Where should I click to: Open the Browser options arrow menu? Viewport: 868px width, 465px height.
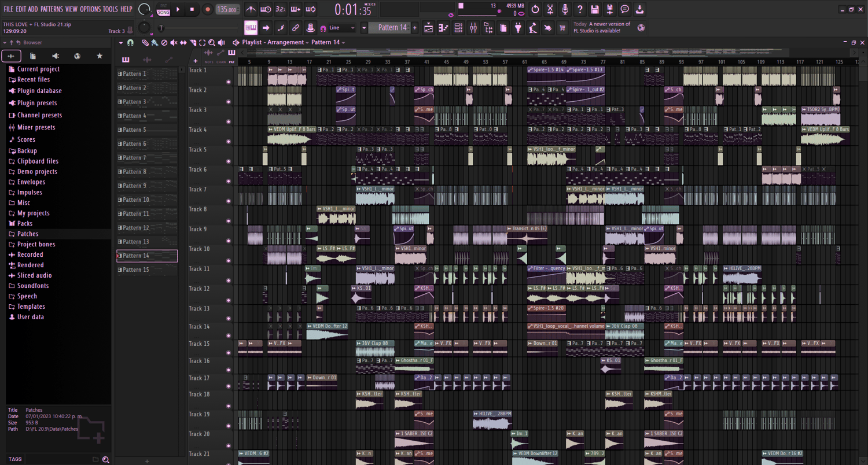click(x=5, y=43)
